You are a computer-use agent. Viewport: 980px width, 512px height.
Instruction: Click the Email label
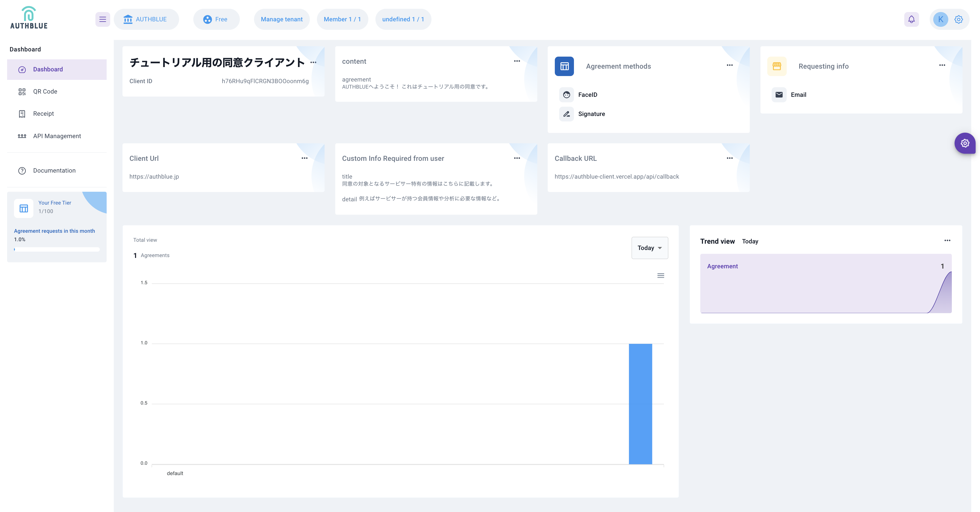[x=798, y=95]
